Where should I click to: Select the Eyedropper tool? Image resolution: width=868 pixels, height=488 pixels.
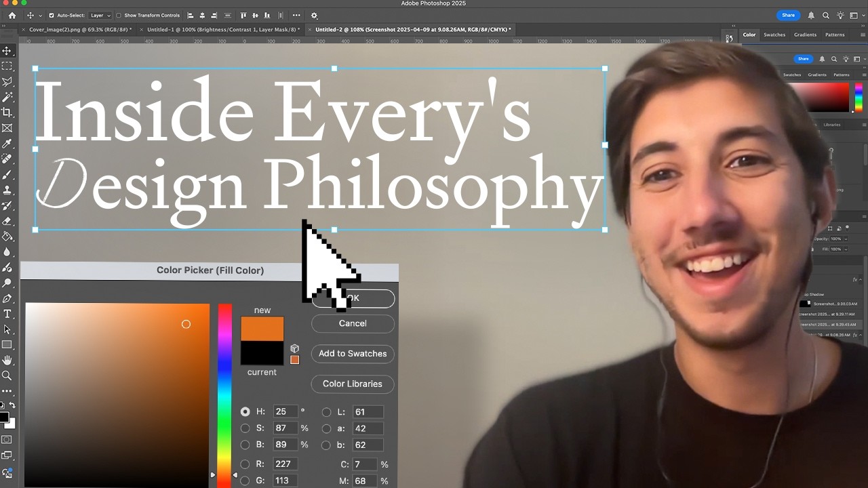(x=7, y=144)
